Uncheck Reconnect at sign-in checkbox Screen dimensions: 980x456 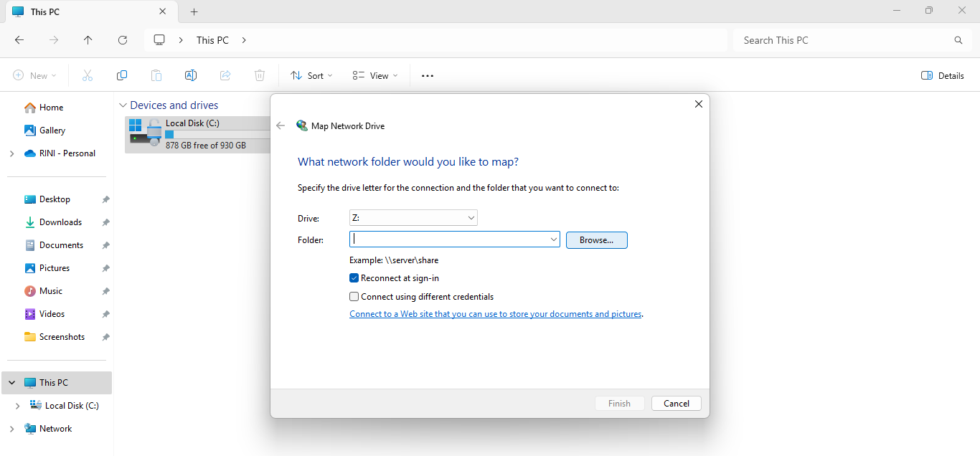coord(354,278)
